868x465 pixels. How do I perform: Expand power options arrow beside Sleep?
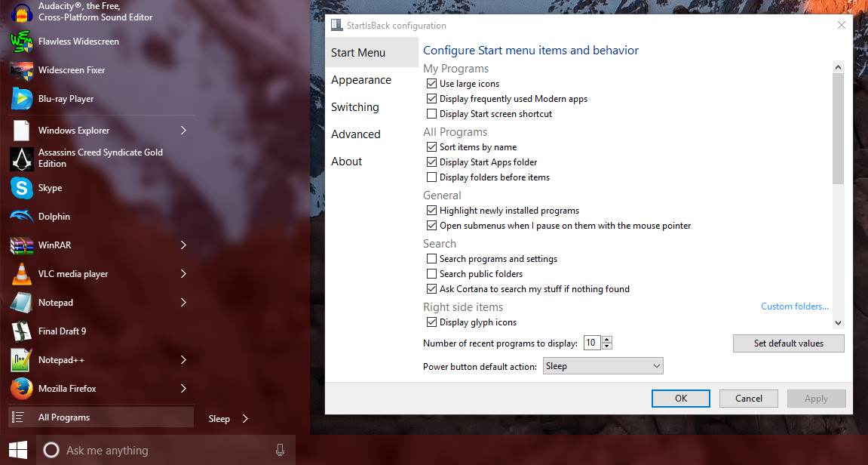[x=245, y=418]
